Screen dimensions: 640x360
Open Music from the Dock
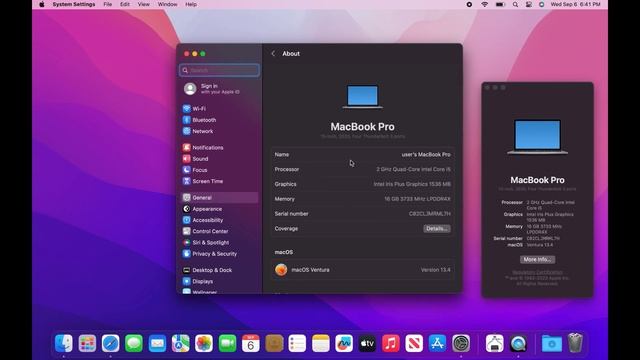point(391,343)
